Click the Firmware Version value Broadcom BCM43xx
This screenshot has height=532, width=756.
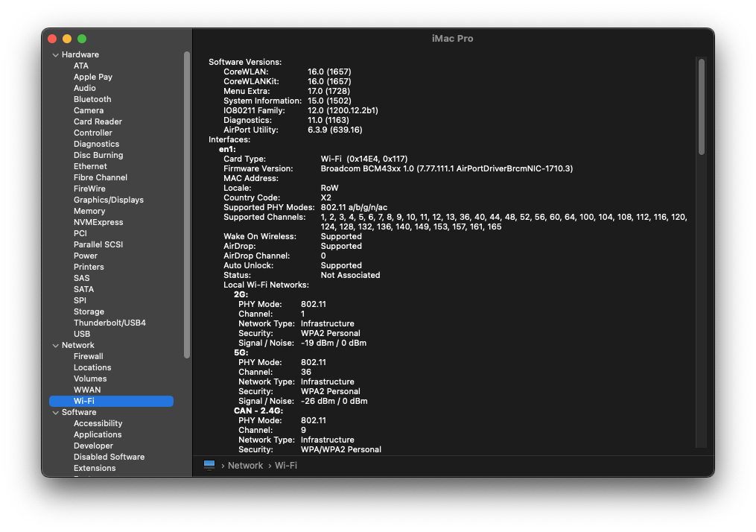pyautogui.click(x=446, y=168)
